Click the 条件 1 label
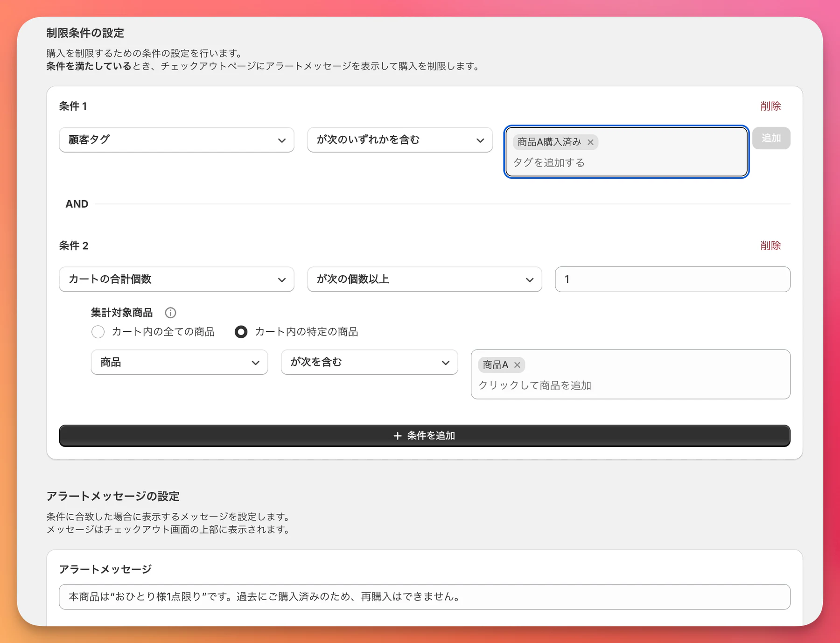 click(x=73, y=106)
